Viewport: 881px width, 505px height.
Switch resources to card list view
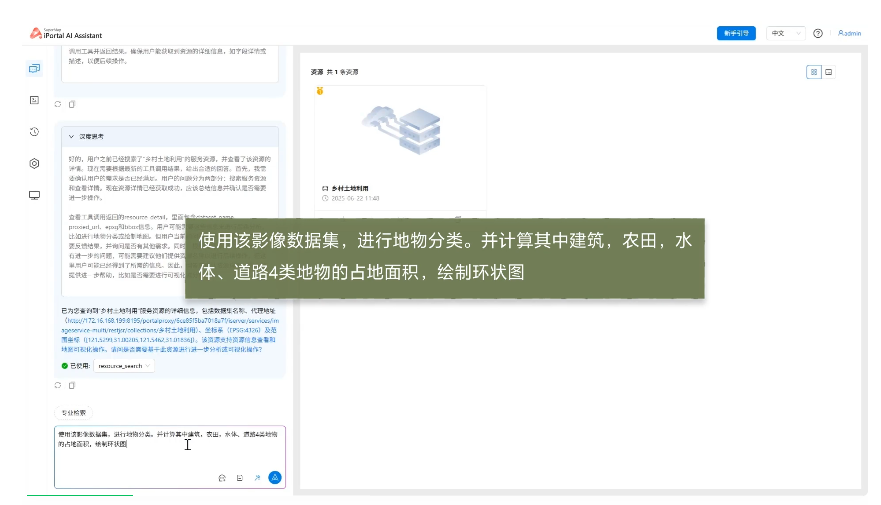coord(828,72)
